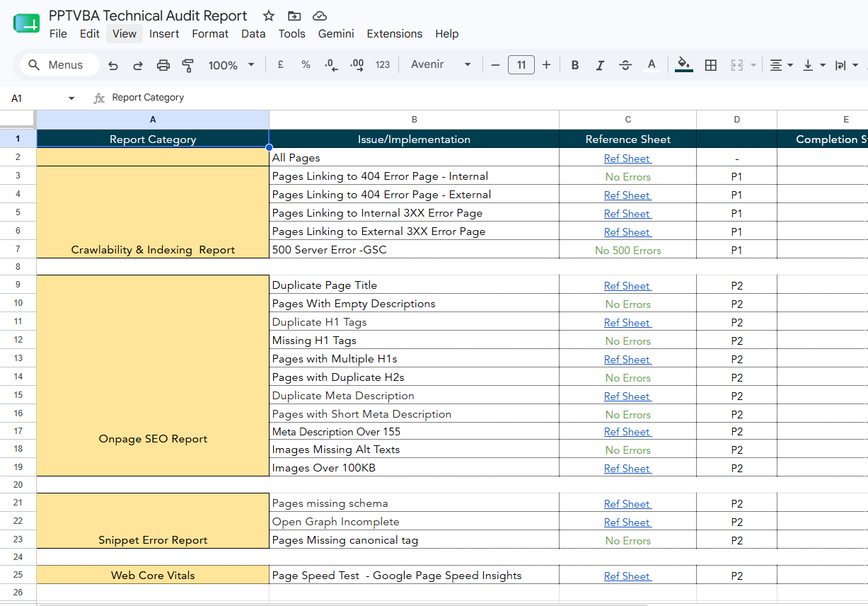This screenshot has height=606, width=868.
Task: Open more number formats (123)
Action: click(383, 64)
